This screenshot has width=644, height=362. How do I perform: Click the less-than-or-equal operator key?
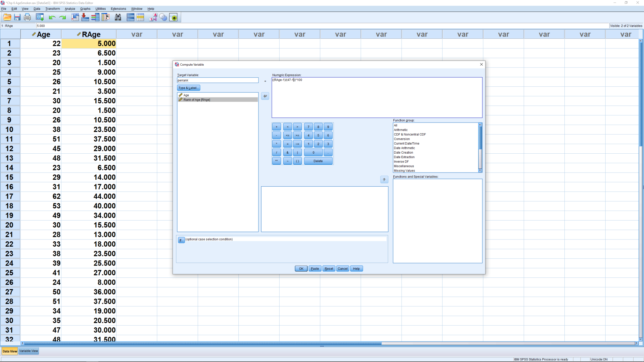click(x=287, y=135)
